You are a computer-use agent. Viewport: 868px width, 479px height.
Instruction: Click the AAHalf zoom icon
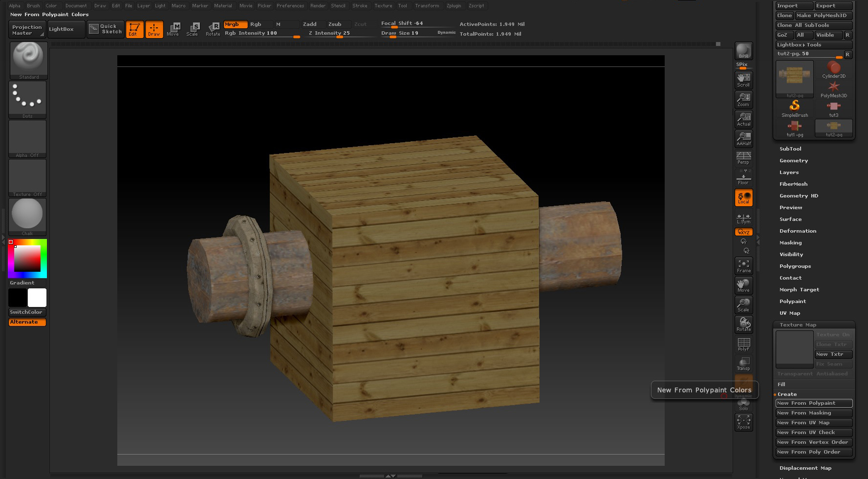pos(743,139)
